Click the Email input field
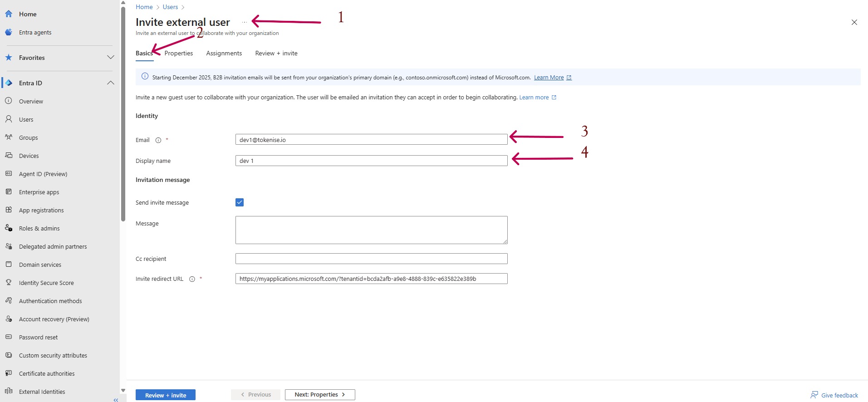Viewport: 868px width, 402px height. tap(372, 140)
